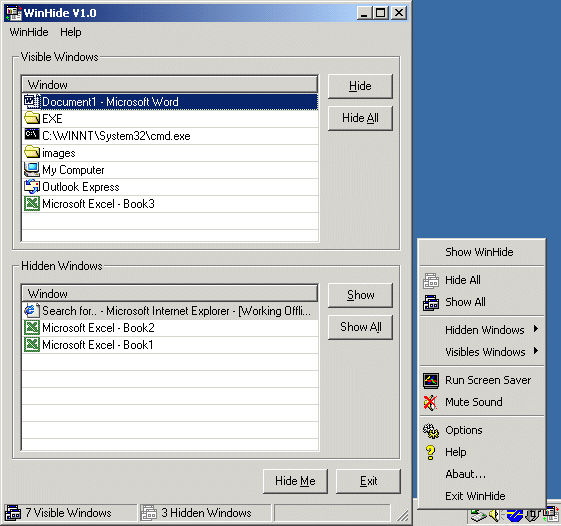Screen dimensions: 561x526
Task: Select About... in the tray menu
Action: tap(465, 474)
